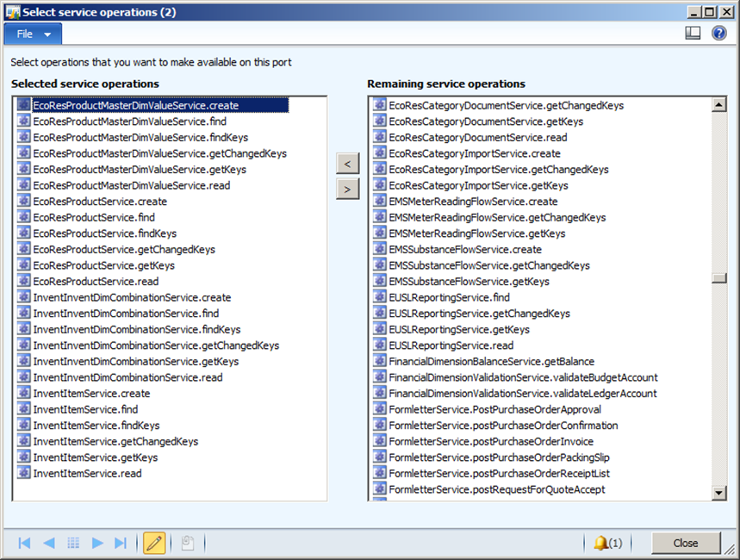Click the Help question mark icon
740x560 pixels.
point(718,34)
